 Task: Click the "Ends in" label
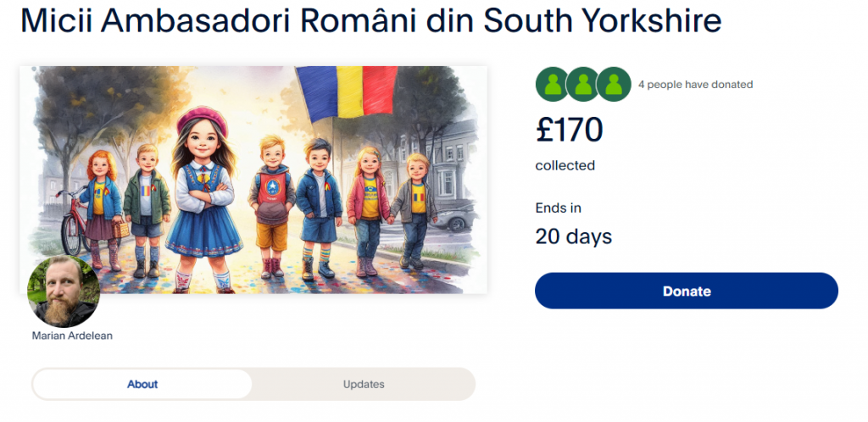559,208
